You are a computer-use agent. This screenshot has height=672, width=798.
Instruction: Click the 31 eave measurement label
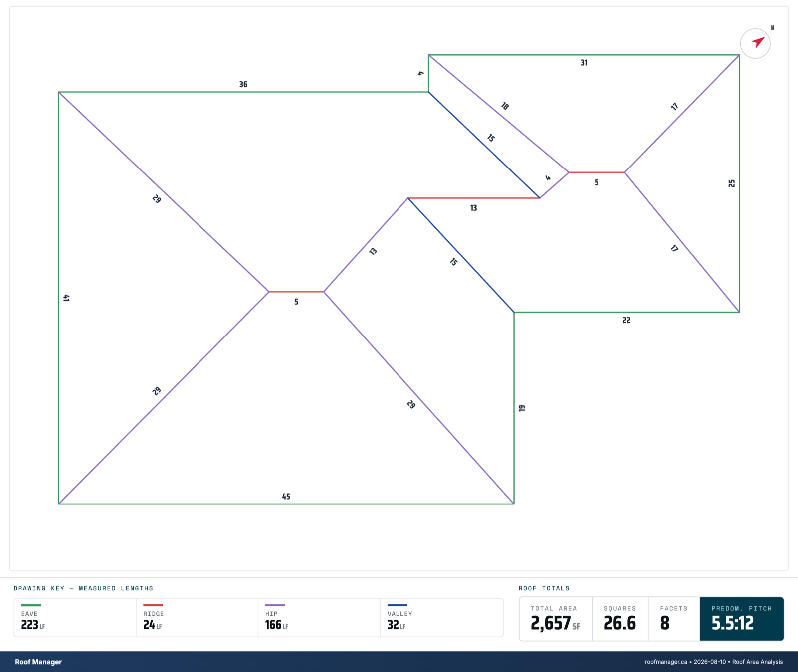coord(584,63)
